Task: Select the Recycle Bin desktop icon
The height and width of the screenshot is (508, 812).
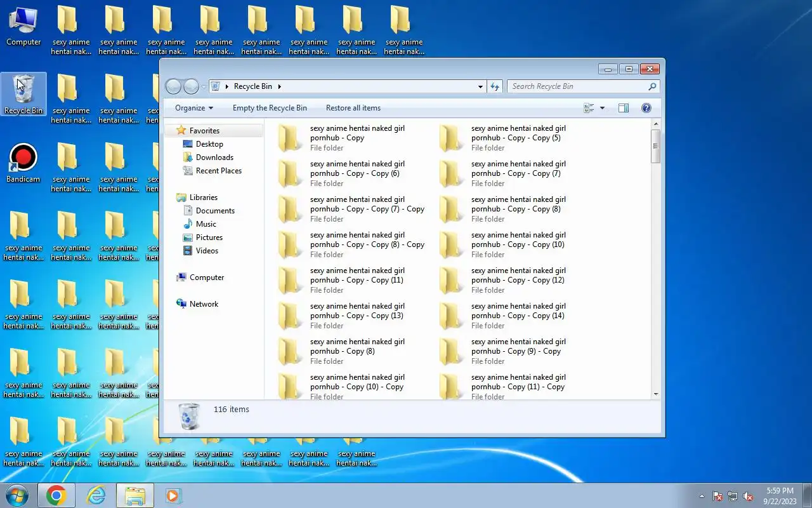Action: (23, 95)
